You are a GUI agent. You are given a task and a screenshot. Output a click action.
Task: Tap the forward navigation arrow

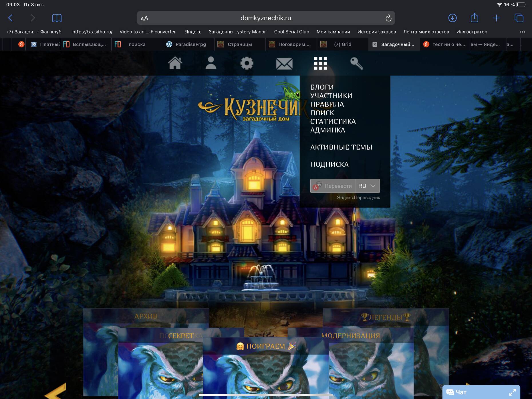[x=33, y=18]
